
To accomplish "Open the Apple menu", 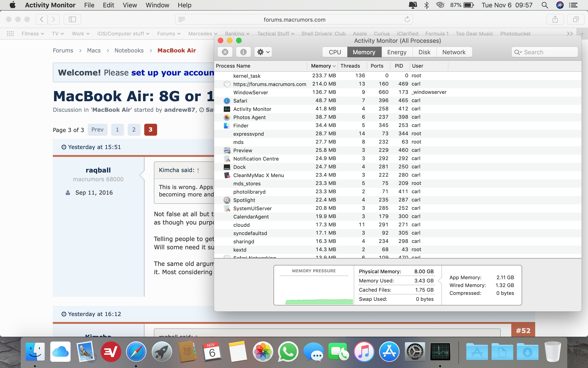I will pos(12,5).
